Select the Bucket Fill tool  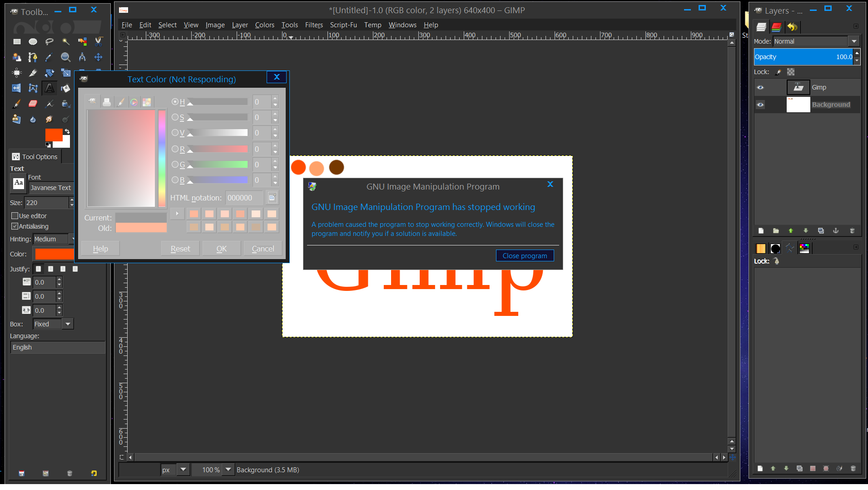pos(66,88)
